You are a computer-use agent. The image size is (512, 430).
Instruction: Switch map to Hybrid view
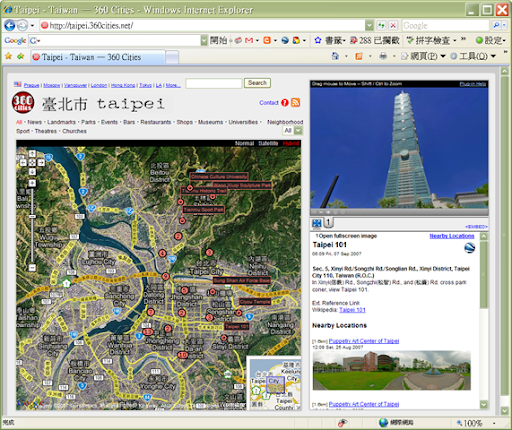pyautogui.click(x=291, y=143)
